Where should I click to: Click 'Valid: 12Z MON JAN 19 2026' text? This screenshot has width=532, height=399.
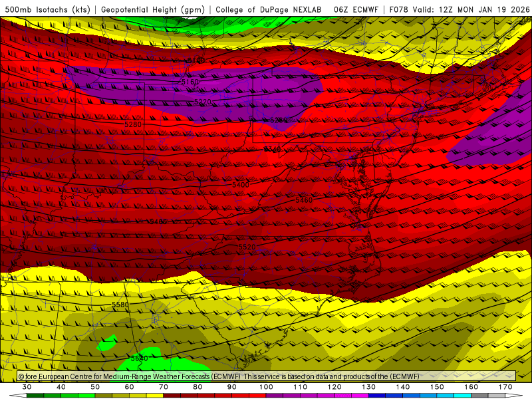tap(471, 9)
